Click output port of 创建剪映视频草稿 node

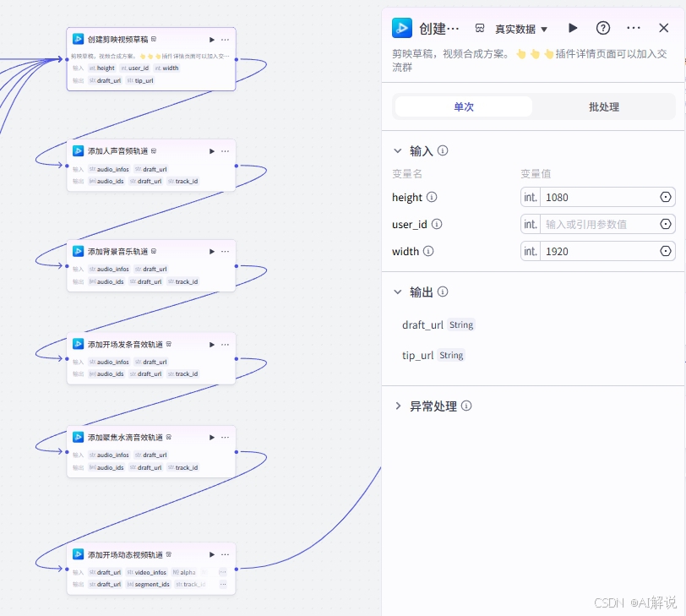(237, 59)
